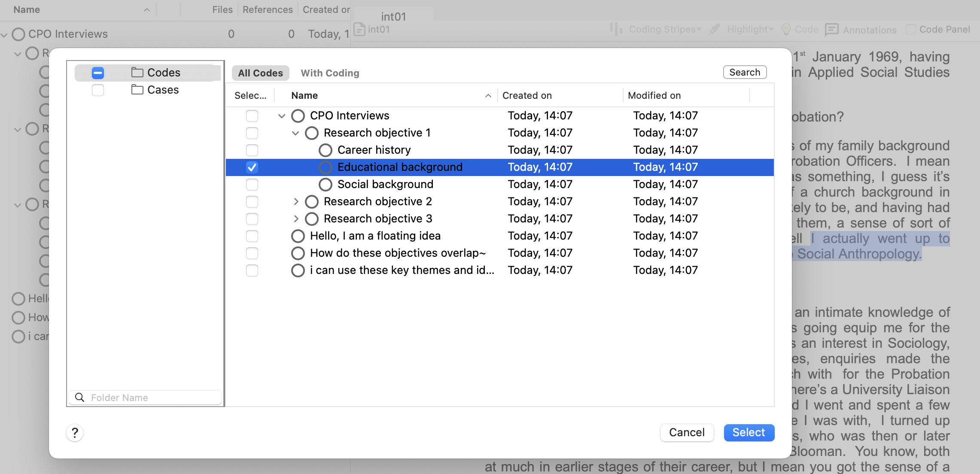Check the Career history checkbox
Image resolution: width=980 pixels, height=474 pixels.
(252, 150)
